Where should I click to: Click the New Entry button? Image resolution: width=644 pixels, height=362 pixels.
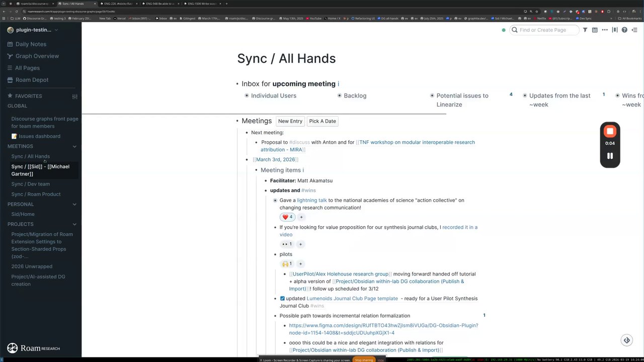point(290,121)
